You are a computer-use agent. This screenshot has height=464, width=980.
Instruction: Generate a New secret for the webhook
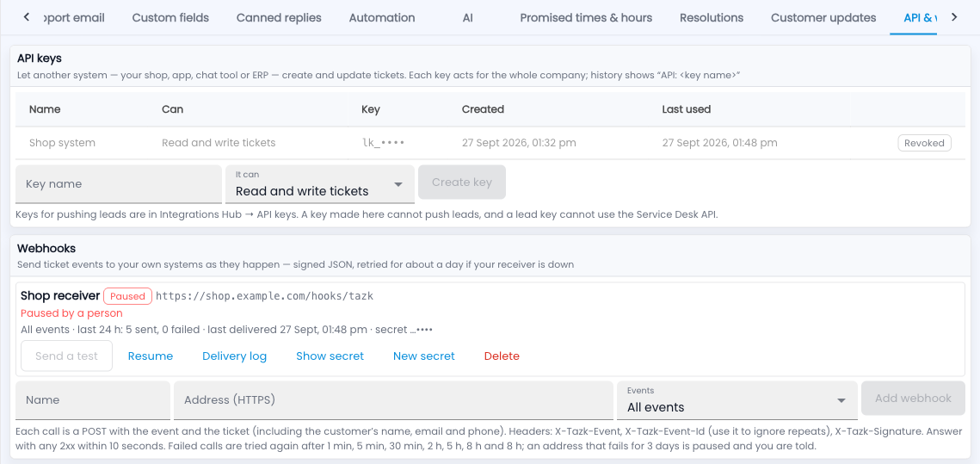(x=424, y=356)
